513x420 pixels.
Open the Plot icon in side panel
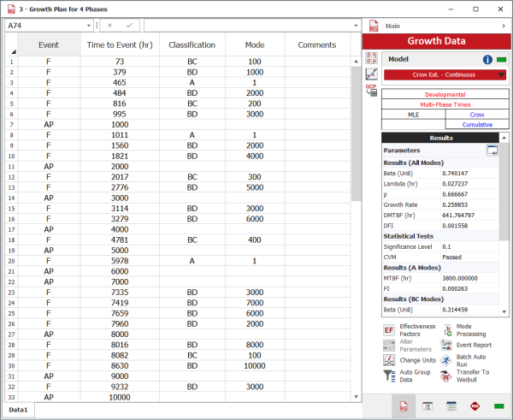click(372, 74)
